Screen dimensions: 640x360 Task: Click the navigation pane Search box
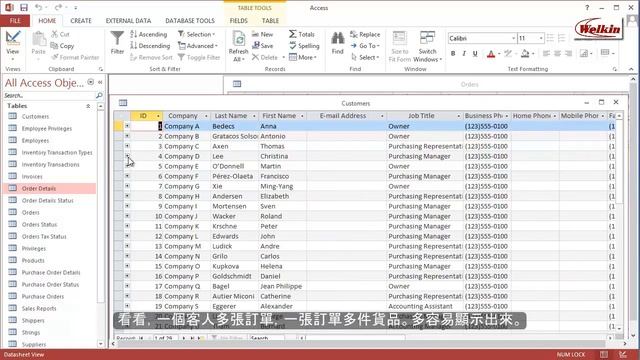click(49, 95)
